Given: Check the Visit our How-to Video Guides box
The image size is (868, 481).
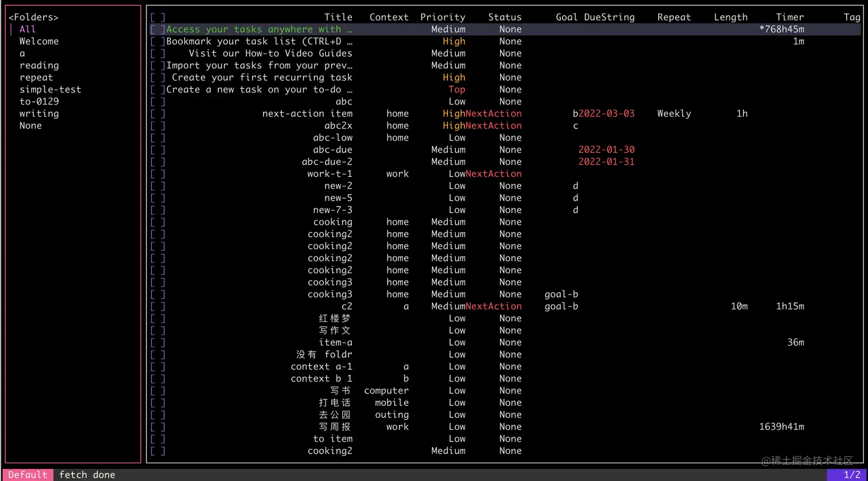Looking at the screenshot, I should tap(158, 53).
